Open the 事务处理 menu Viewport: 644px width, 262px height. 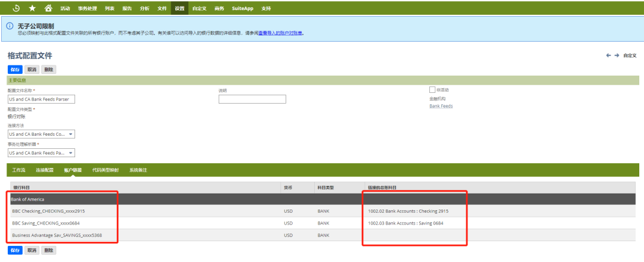click(x=88, y=8)
